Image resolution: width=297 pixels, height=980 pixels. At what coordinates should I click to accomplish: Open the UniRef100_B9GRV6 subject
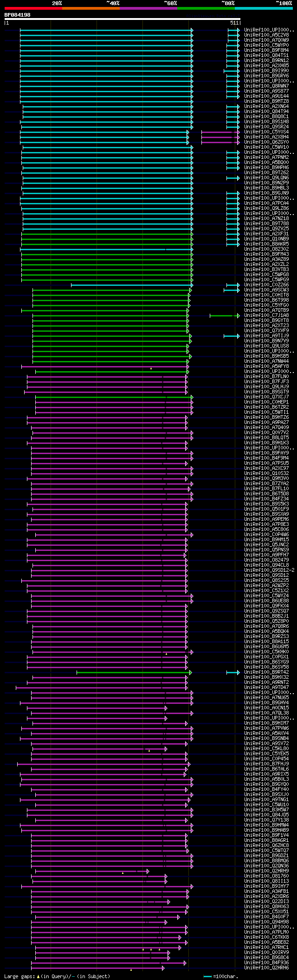[266, 76]
